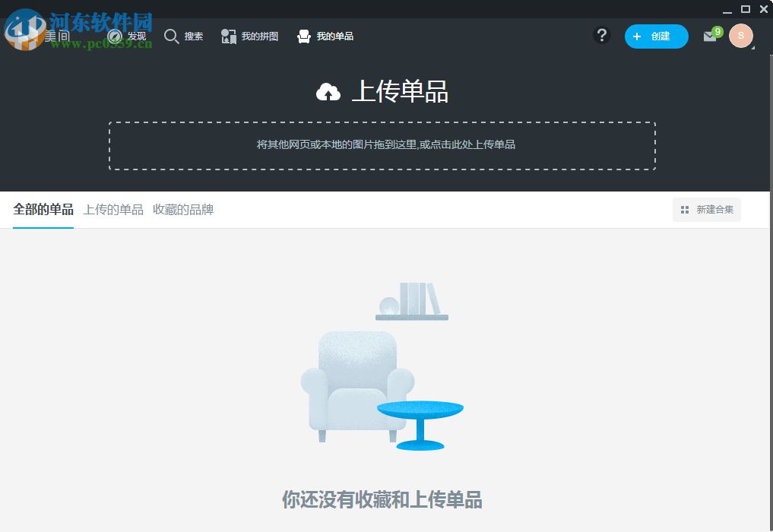Switch to the 上传的单品 tab
This screenshot has width=773, height=532.
point(112,210)
